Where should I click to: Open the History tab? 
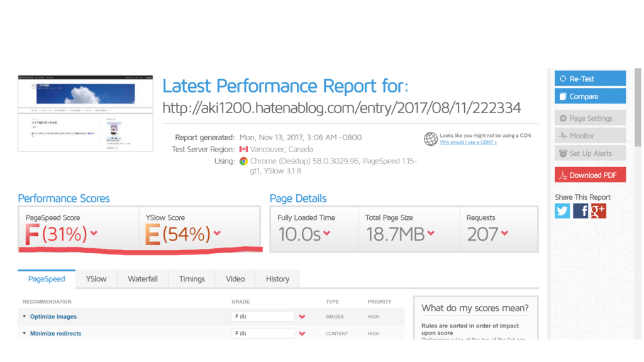click(x=277, y=279)
